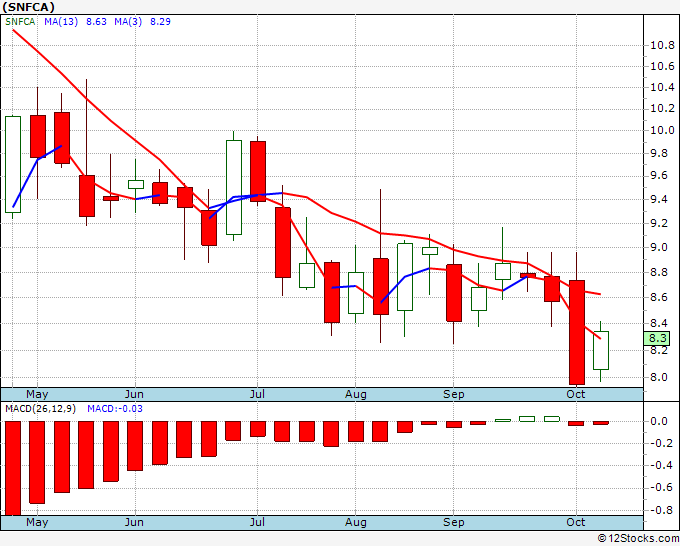Click the -0.6 MACD axis label

pos(662,487)
